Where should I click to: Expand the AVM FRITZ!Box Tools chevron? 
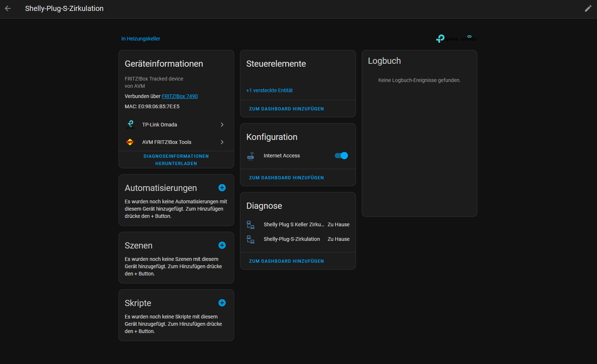tap(222, 142)
